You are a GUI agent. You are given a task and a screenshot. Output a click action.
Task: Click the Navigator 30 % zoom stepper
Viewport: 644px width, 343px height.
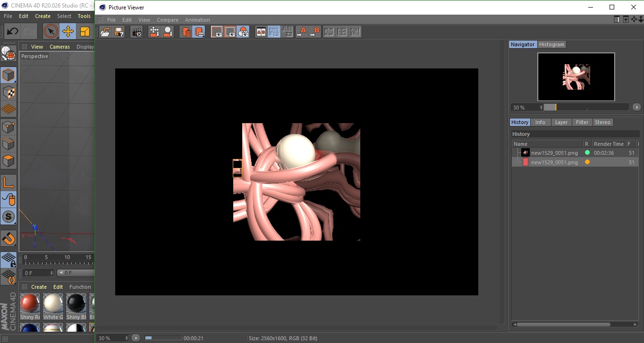540,108
